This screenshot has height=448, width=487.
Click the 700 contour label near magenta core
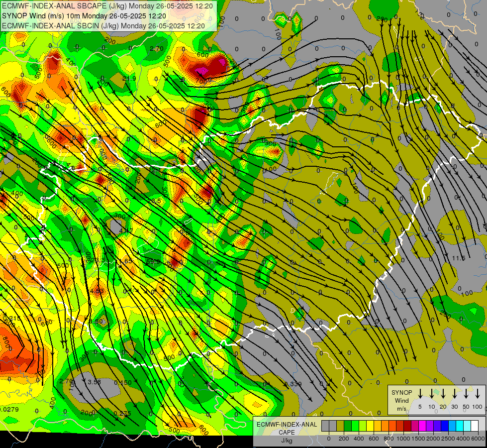coord(201,82)
